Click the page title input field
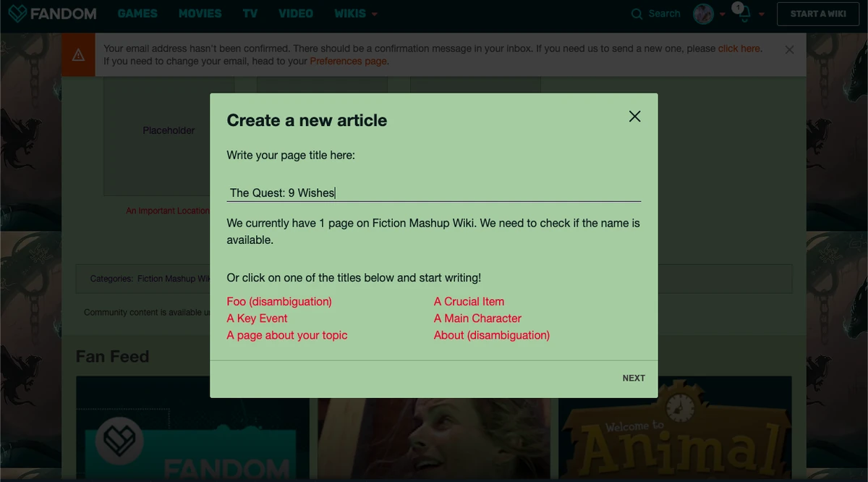Screen dimensions: 868x482 point(434,193)
